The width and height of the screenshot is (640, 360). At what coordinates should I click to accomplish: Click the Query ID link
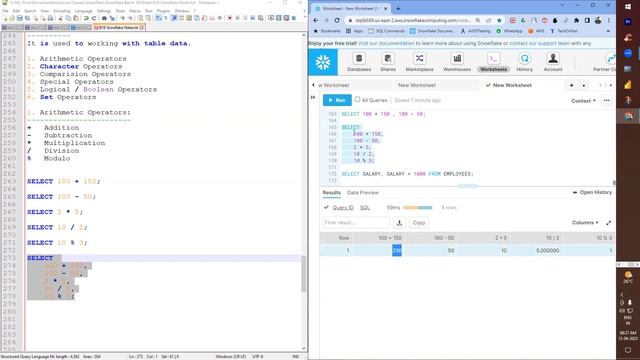(343, 207)
